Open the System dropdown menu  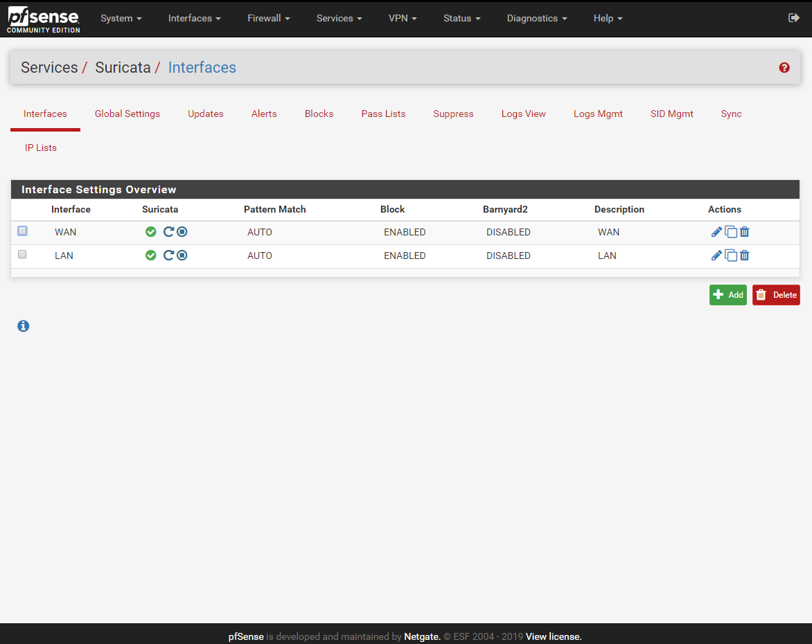[121, 19]
